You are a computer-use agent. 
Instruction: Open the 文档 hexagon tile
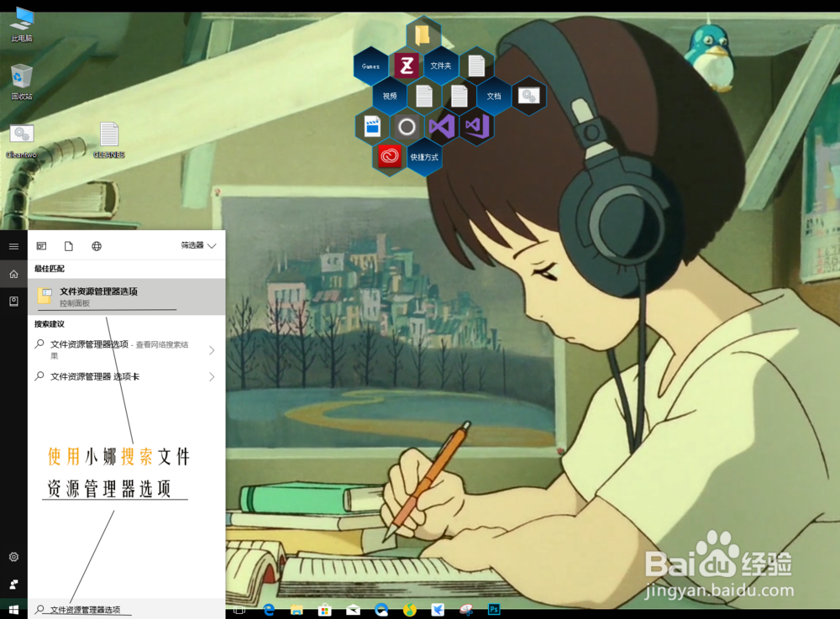[x=494, y=97]
